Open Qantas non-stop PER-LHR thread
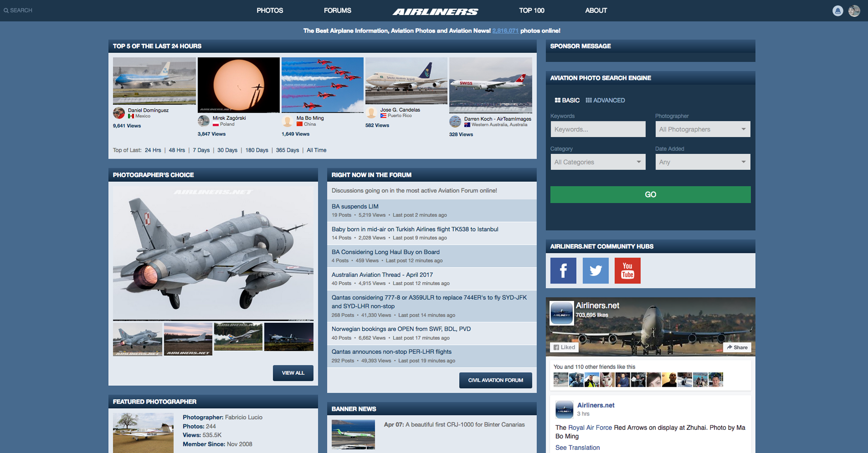868x453 pixels. coord(392,352)
